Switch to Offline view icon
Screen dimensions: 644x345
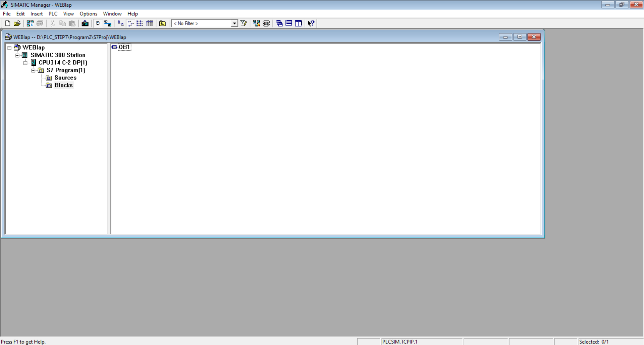(98, 23)
